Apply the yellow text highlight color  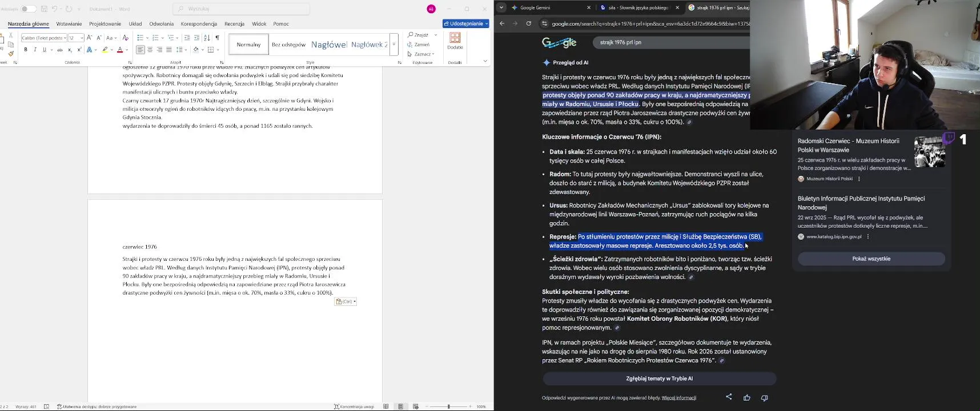coord(105,50)
